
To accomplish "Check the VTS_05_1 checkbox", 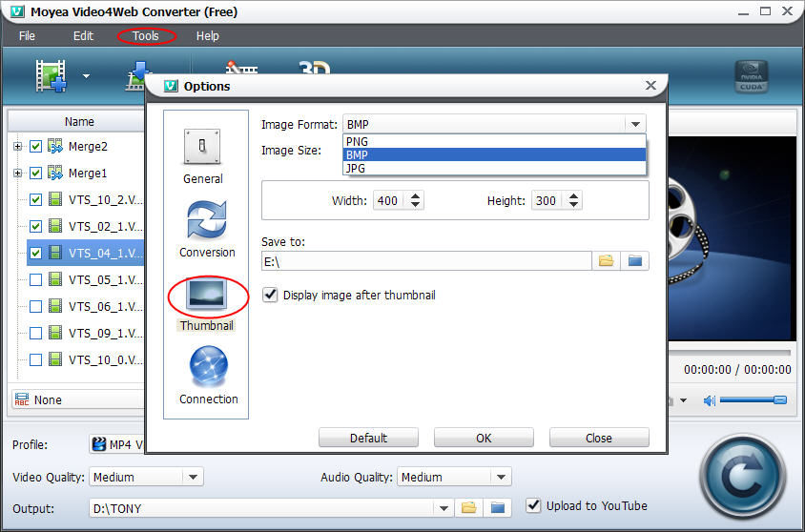I will [x=35, y=279].
